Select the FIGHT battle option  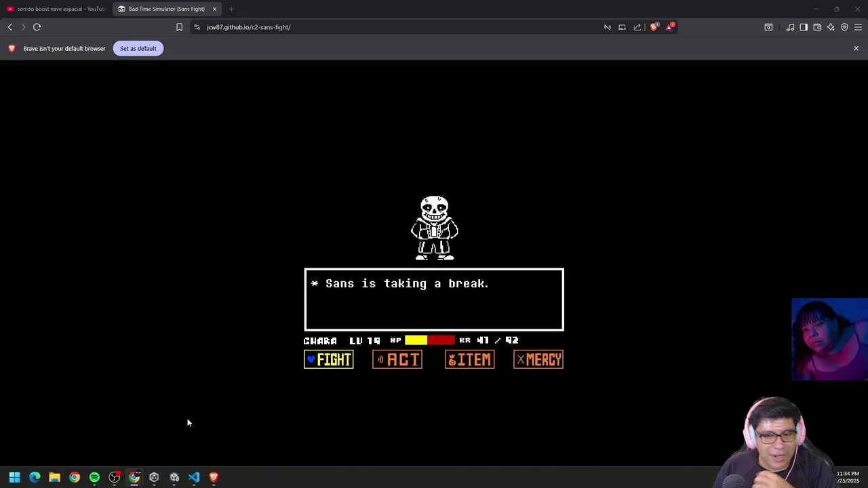point(328,360)
